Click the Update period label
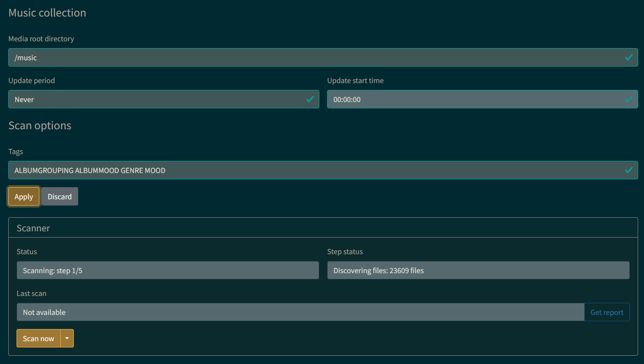 coord(32,81)
